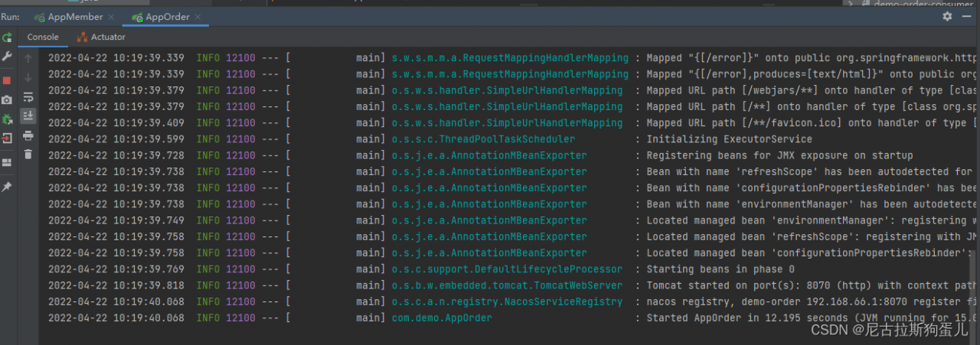
Task: Clear console with the trash icon
Action: pos(28,155)
